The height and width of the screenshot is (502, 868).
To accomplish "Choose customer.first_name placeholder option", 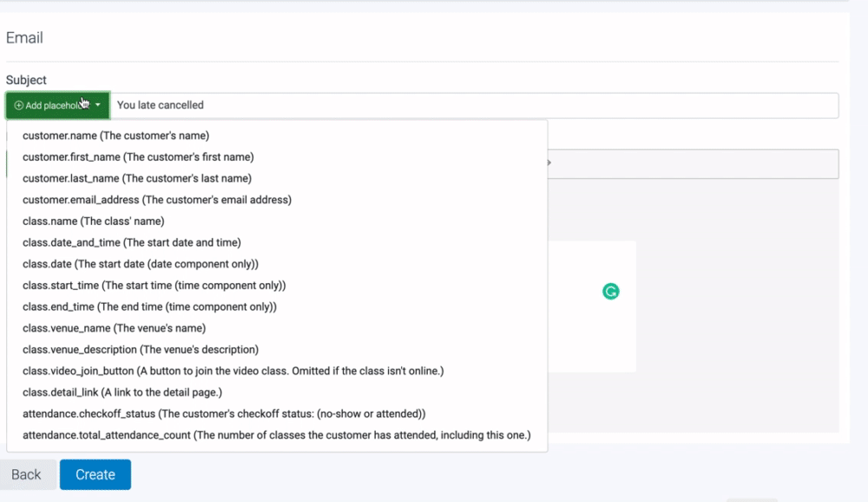I will (138, 157).
